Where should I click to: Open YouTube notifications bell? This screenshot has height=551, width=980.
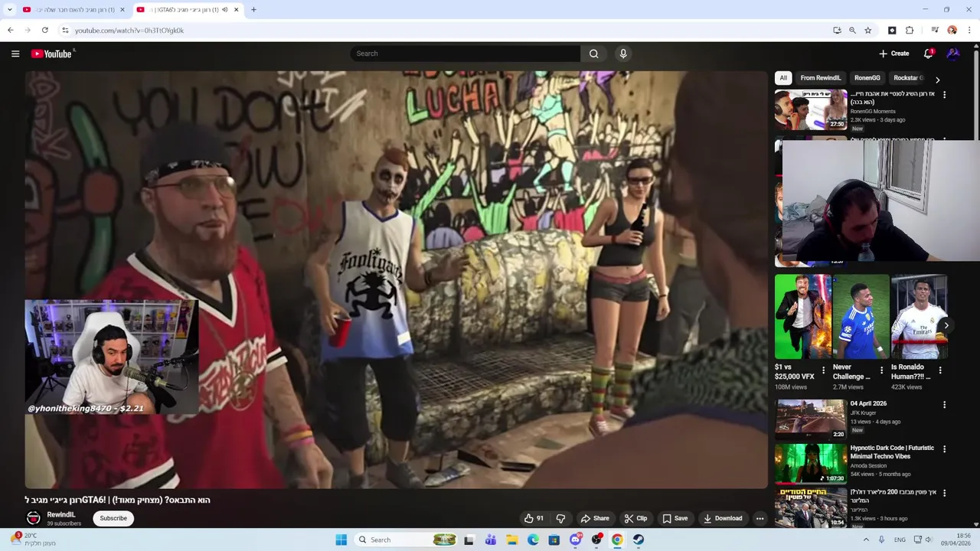928,54
